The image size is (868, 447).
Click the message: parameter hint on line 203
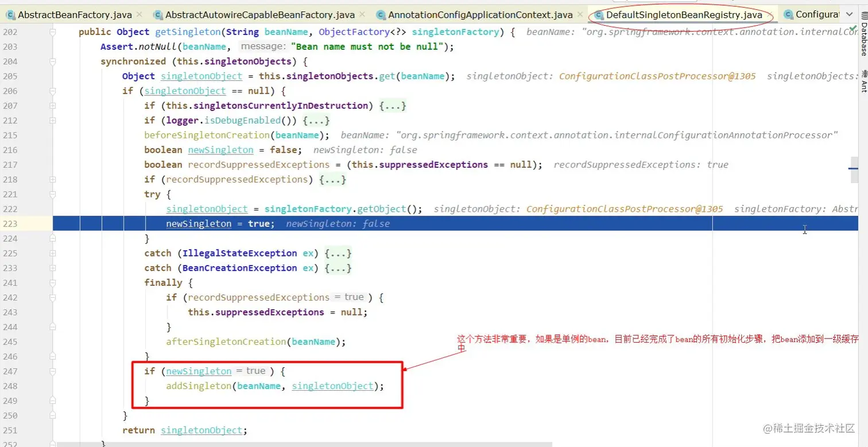click(263, 46)
